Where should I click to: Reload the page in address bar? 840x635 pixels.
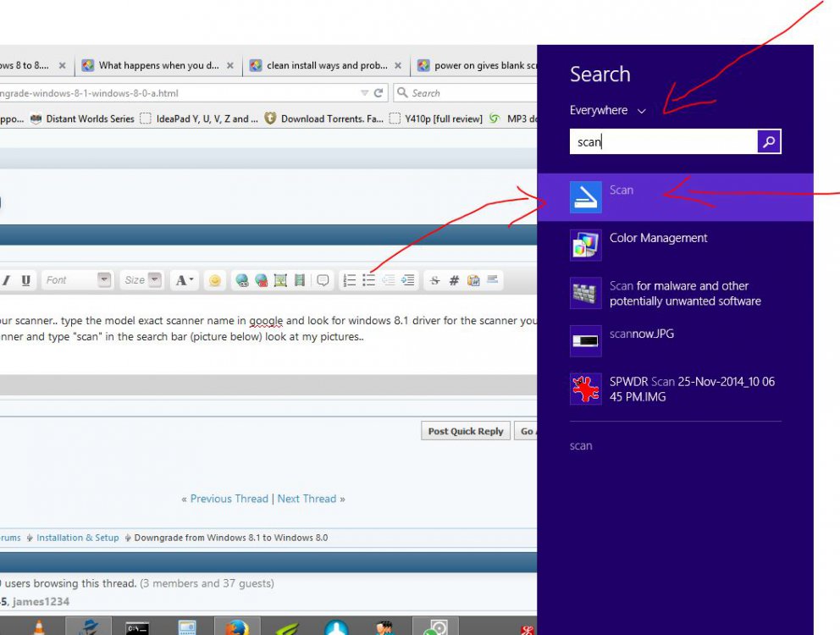click(x=379, y=93)
